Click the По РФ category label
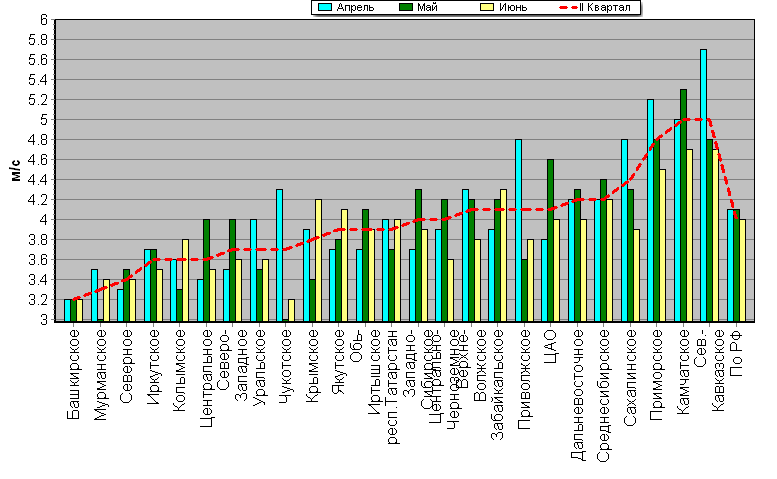Viewport: 777px width, 479px height. [736, 353]
